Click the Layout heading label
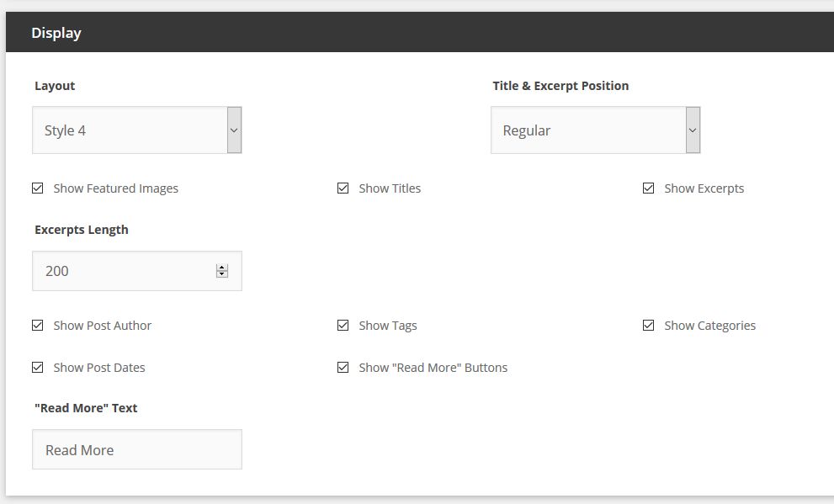 [x=55, y=86]
